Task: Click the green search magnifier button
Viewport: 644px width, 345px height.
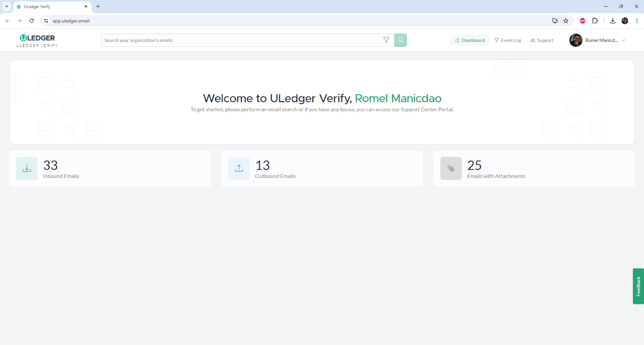Action: tap(400, 40)
